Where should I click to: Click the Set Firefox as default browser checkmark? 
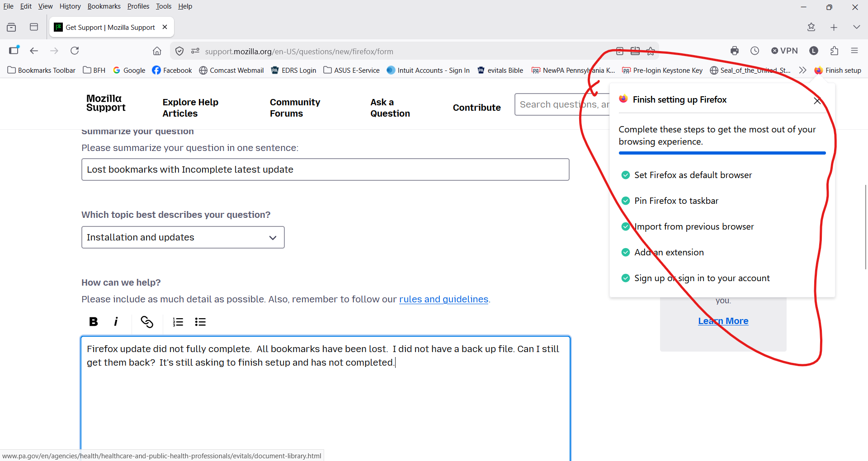[x=626, y=175]
